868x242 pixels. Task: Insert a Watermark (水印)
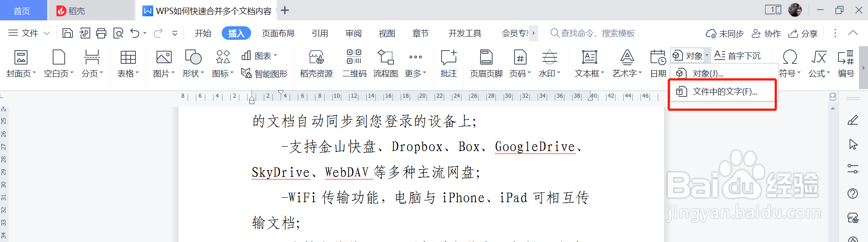click(549, 64)
